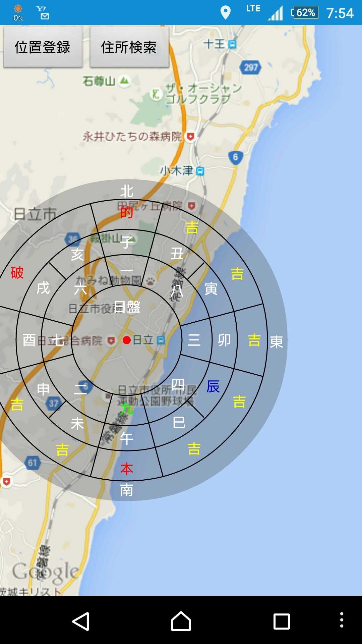Tap the Google logo on map

45,571
